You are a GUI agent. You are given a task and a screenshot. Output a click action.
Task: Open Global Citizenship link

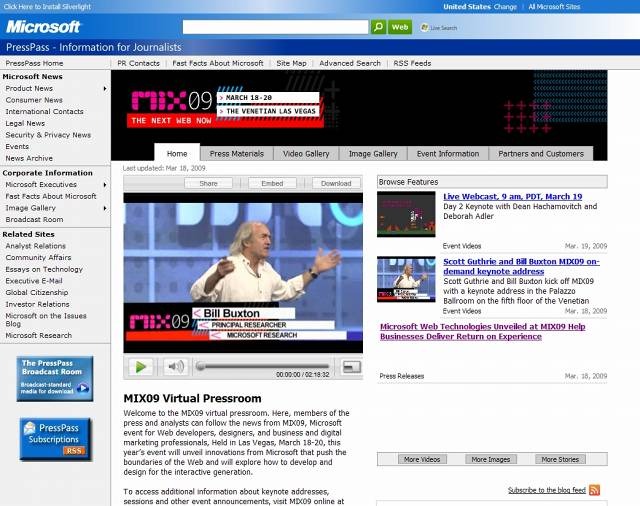click(37, 293)
